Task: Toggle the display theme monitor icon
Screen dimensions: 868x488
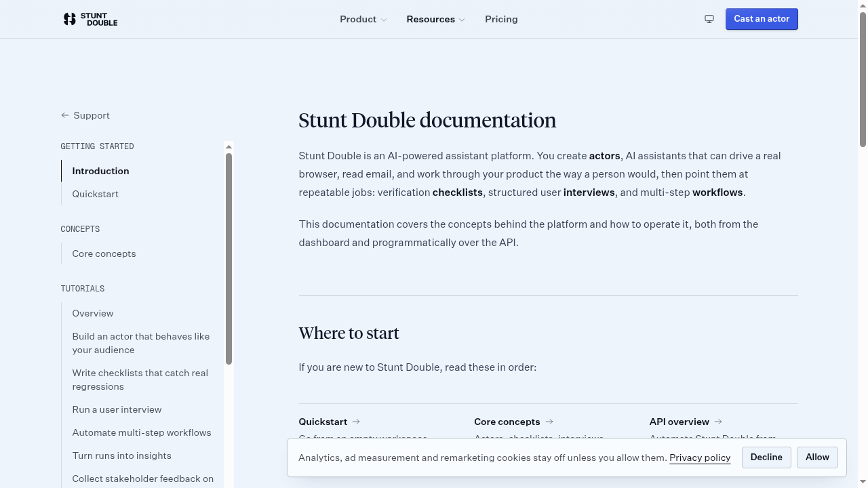Action: pyautogui.click(x=709, y=19)
